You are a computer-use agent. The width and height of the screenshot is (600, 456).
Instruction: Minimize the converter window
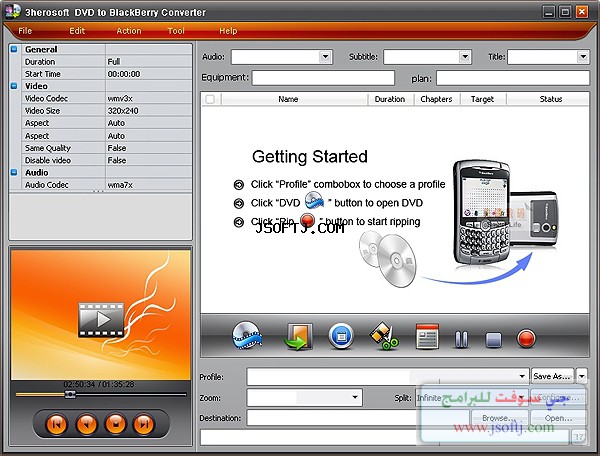coord(548,11)
